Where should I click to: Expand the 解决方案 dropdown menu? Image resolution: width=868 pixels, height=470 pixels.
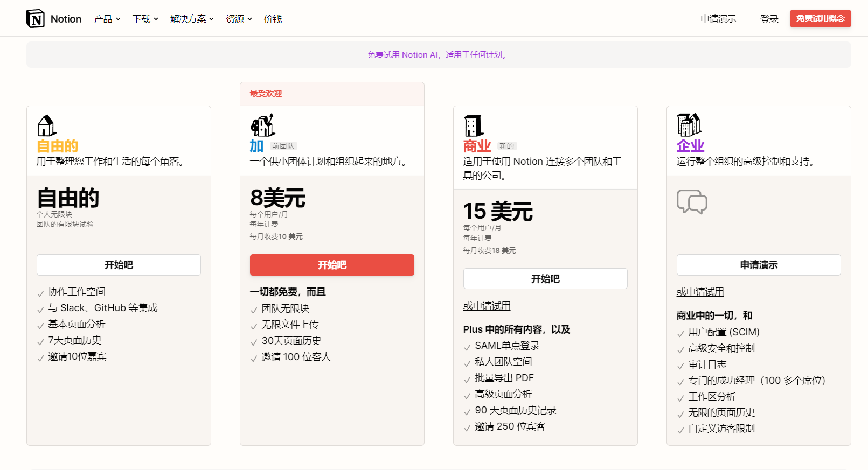coord(192,19)
